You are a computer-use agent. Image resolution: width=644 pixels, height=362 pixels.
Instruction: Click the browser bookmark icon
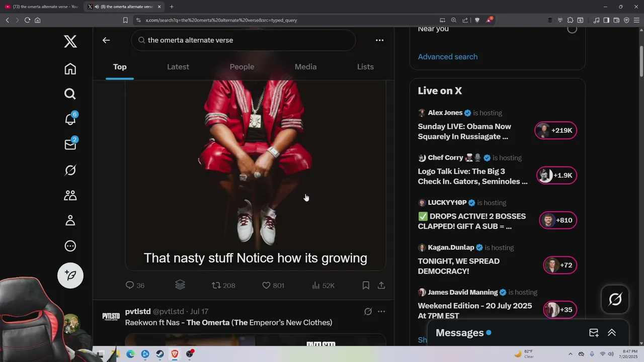point(125,20)
